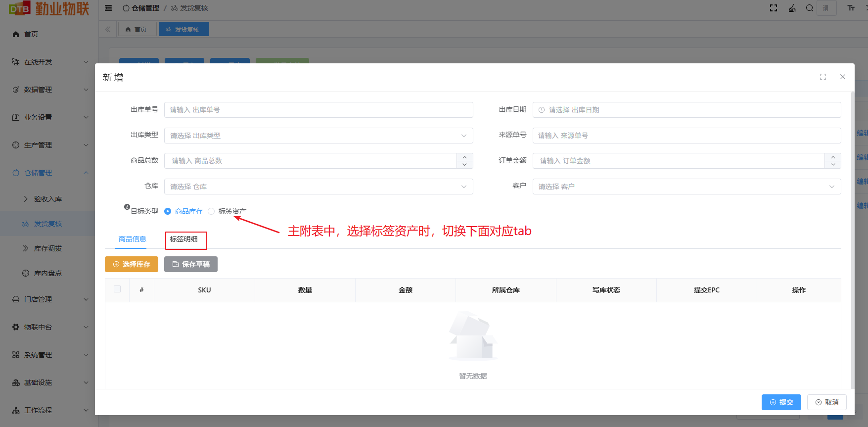Viewport: 868px width, 427px height.
Task: Open the 仓库 selection dropdown
Action: [x=318, y=187]
